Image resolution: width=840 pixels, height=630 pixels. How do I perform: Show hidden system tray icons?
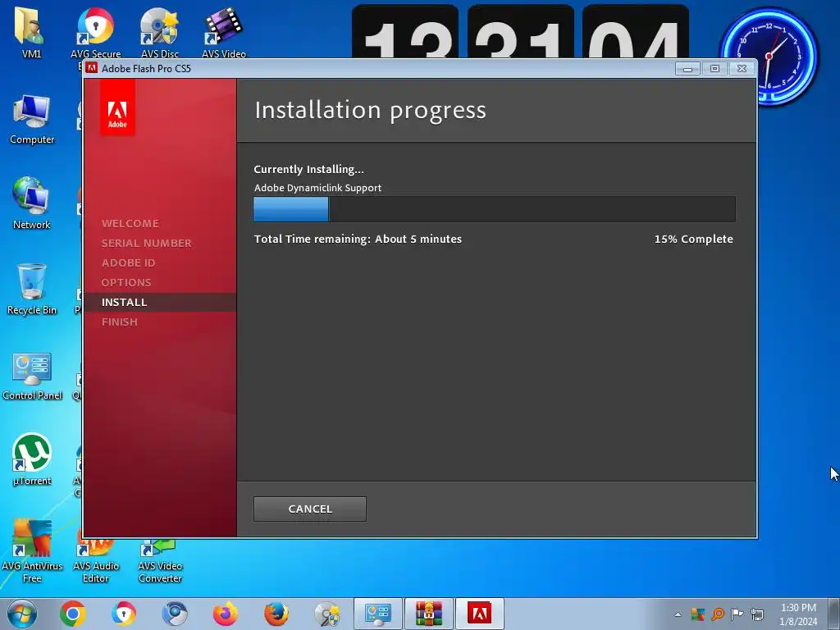click(678, 614)
